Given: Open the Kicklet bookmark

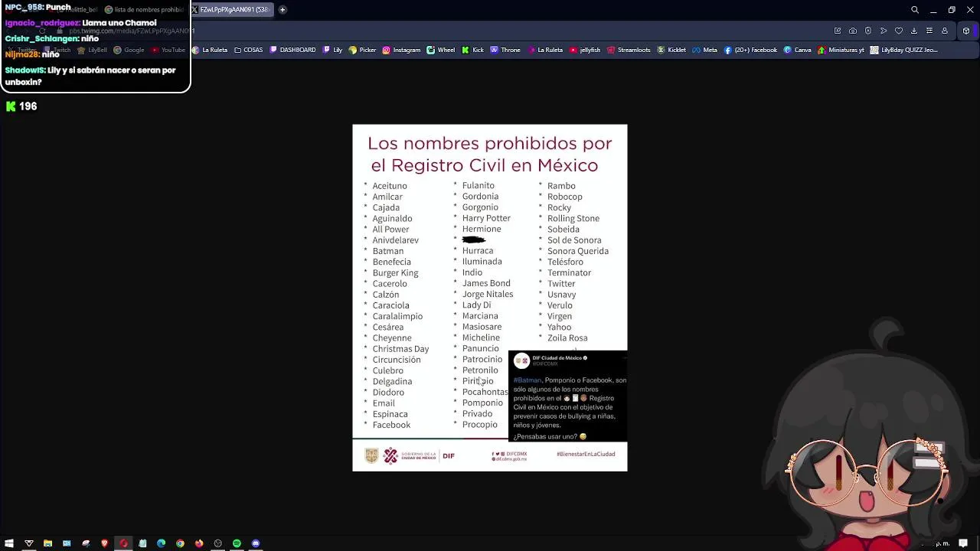Looking at the screenshot, I should [671, 50].
